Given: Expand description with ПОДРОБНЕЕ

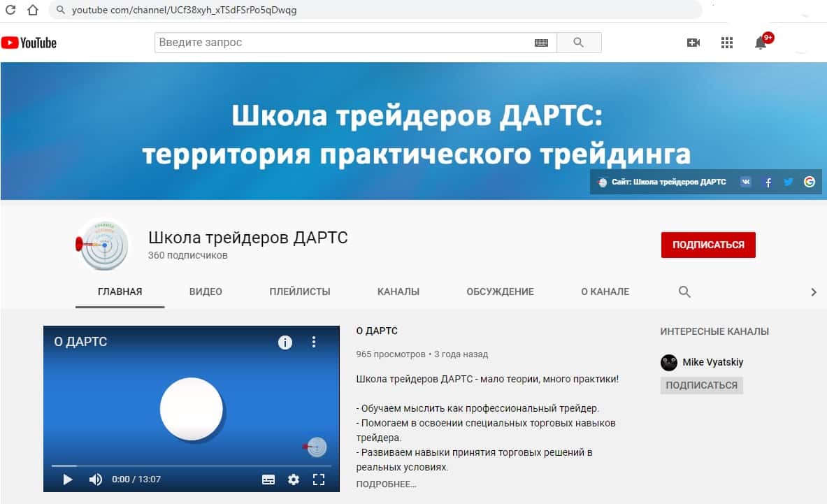Looking at the screenshot, I should [386, 484].
